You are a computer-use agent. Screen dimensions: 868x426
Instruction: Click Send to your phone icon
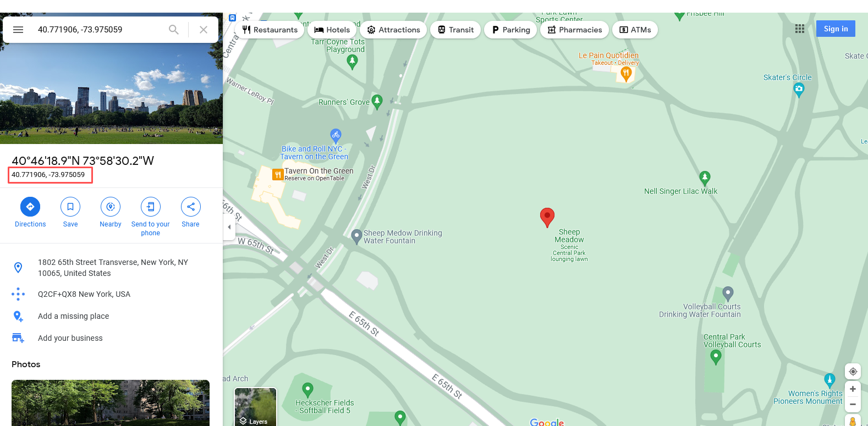pos(151,207)
